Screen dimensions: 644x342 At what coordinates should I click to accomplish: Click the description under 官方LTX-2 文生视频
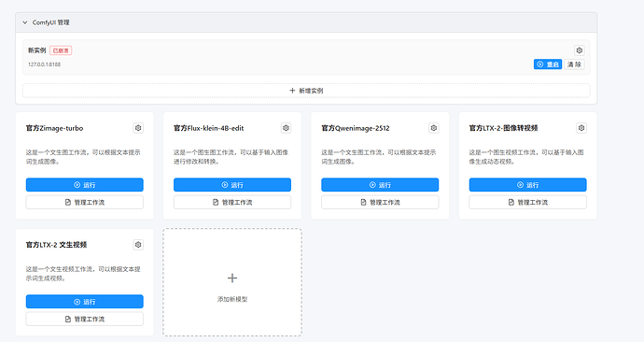[x=83, y=274]
